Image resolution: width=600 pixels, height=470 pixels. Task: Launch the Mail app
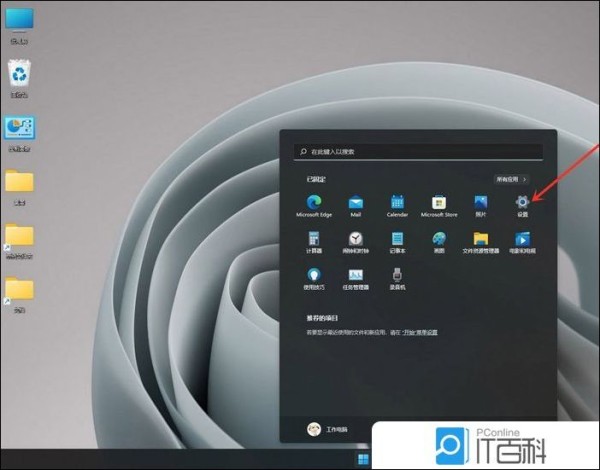point(355,206)
